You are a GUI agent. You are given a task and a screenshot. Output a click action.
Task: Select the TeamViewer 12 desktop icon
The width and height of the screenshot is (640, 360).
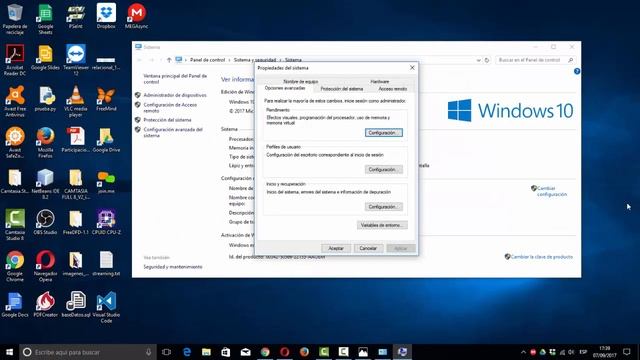(x=76, y=60)
